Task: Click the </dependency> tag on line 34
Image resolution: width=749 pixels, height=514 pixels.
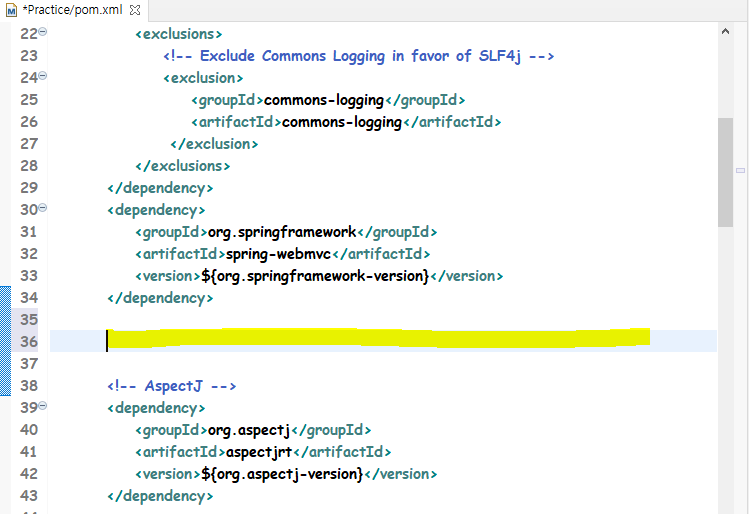Action: [x=160, y=298]
